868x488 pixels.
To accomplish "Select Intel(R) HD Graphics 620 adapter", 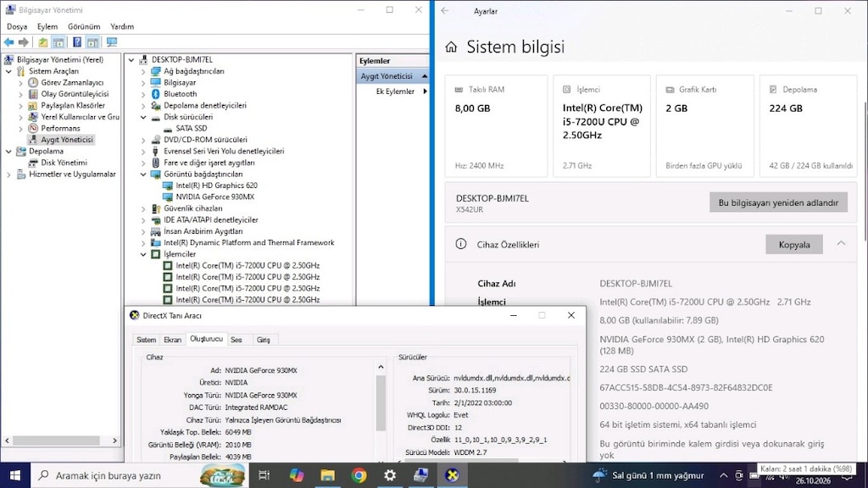I will tap(216, 186).
